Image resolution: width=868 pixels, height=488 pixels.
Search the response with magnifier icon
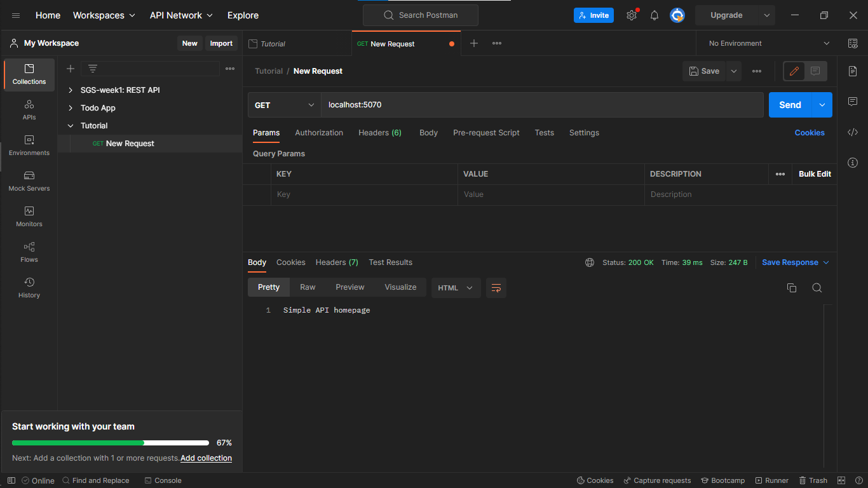[x=817, y=288]
